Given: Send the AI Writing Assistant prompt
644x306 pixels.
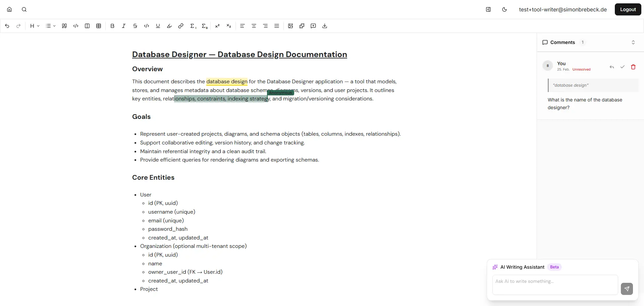Looking at the screenshot, I should click(627, 289).
